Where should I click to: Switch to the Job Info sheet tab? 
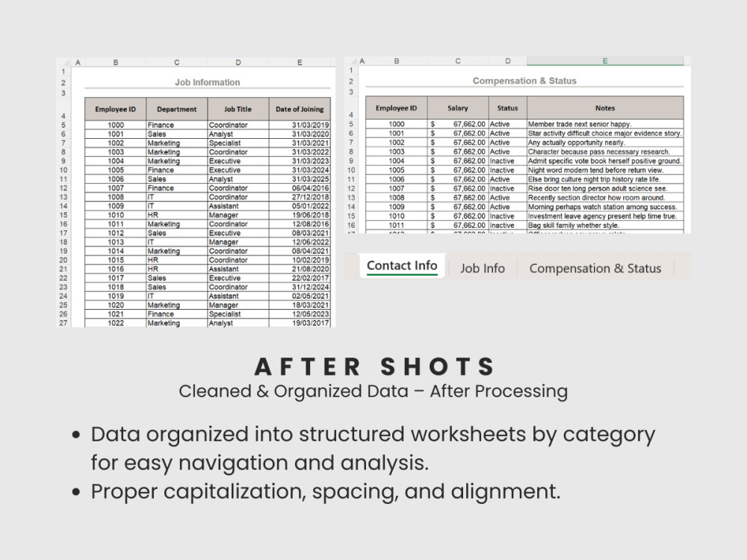click(x=482, y=268)
